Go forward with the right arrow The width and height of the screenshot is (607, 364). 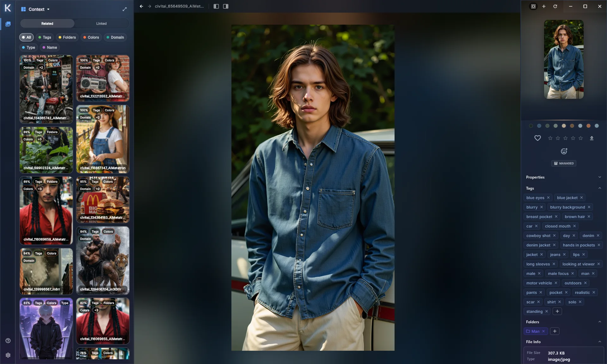[x=150, y=6]
